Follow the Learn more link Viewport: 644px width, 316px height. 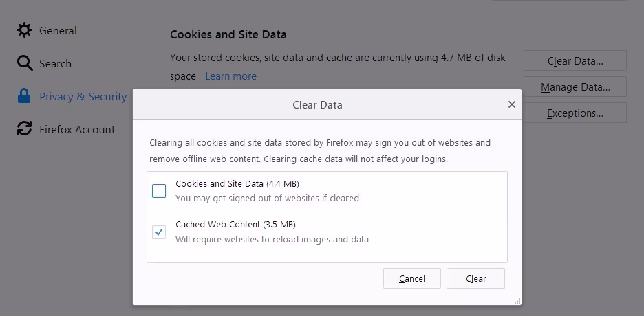coord(230,76)
